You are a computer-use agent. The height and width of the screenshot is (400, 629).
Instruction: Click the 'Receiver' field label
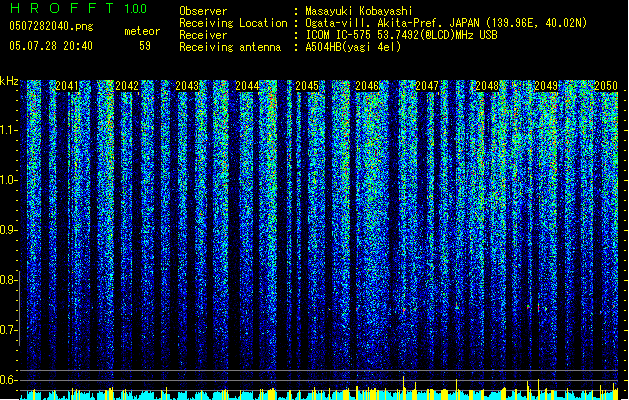pos(203,35)
